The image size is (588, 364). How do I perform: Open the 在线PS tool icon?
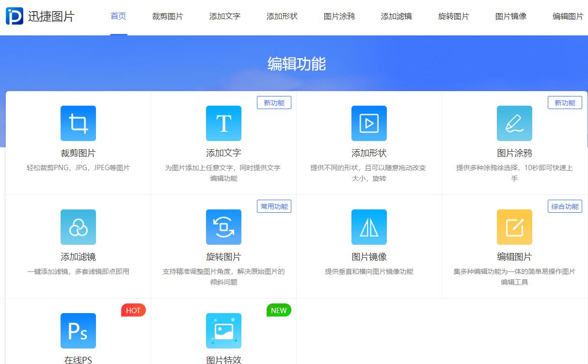78,331
